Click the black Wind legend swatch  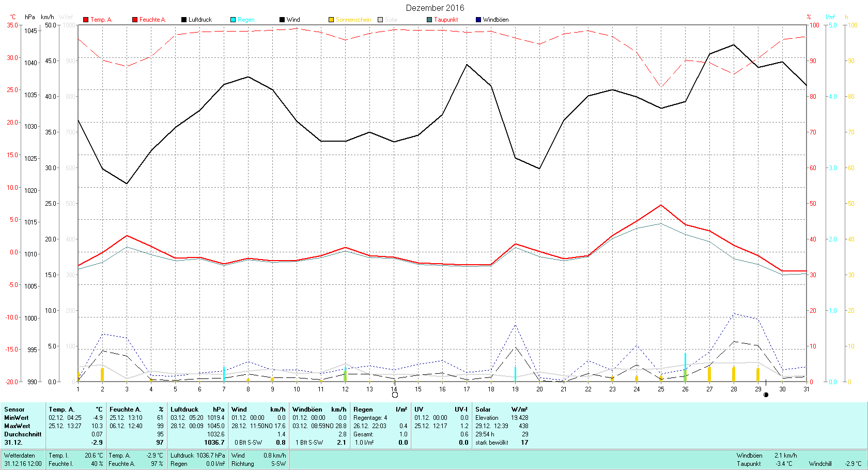click(282, 20)
